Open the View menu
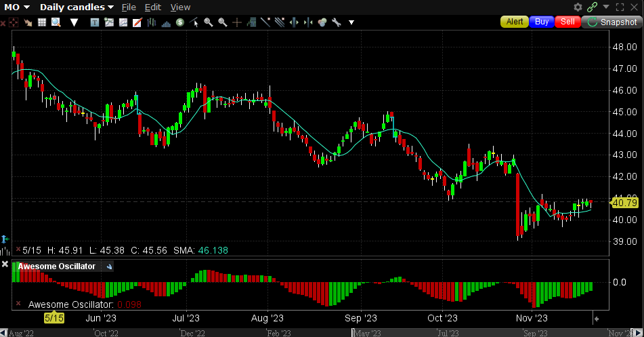 point(180,7)
